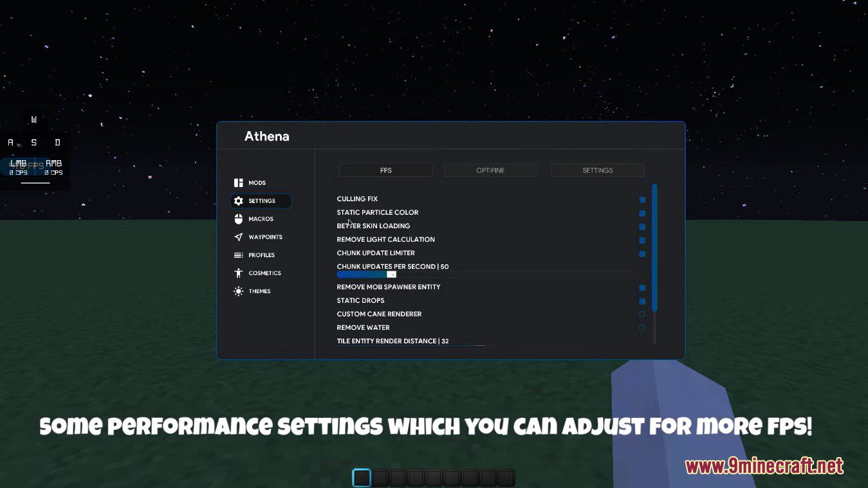The image size is (868, 488).
Task: Click the Remove Water label
Action: [363, 328]
